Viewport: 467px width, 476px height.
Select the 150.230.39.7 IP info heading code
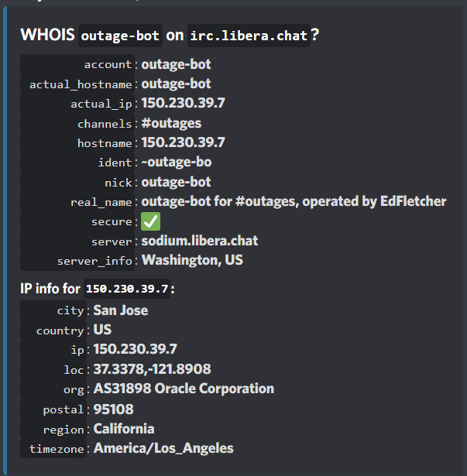pyautogui.click(x=127, y=289)
